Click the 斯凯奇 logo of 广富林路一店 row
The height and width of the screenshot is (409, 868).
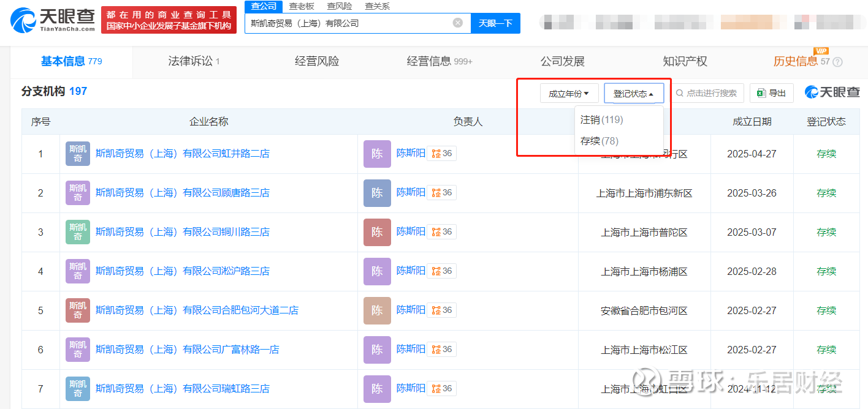tap(78, 350)
